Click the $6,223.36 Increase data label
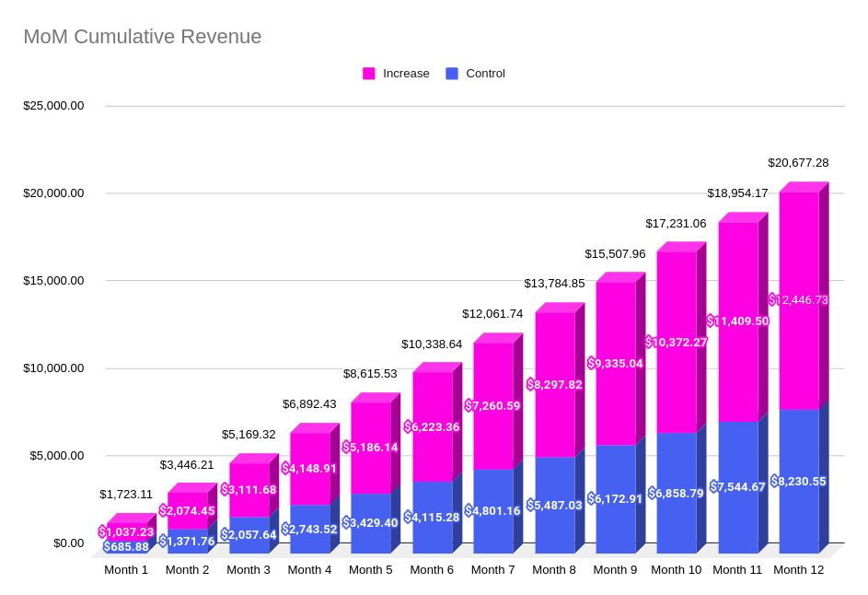Image resolution: width=868 pixels, height=595 pixels. [432, 427]
